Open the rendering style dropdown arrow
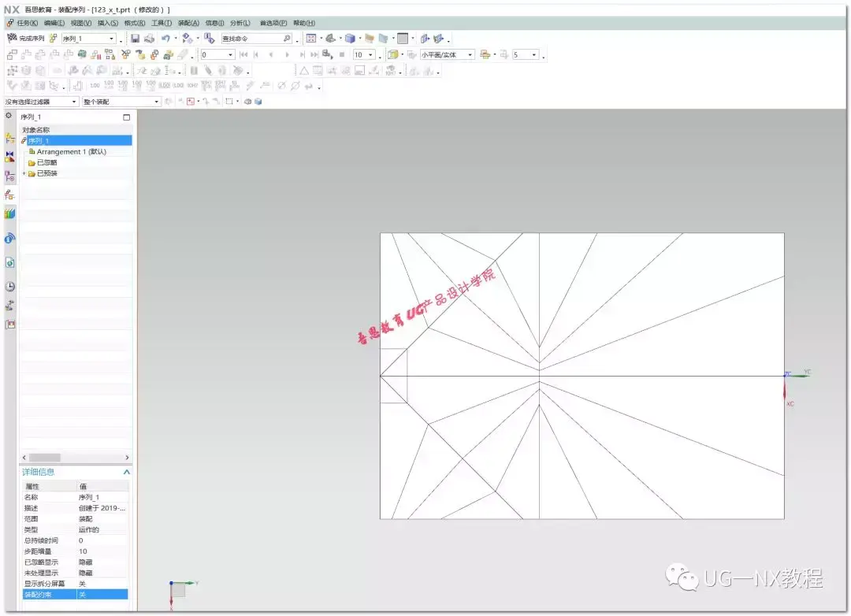Image resolution: width=851 pixels, height=616 pixels. [360, 38]
